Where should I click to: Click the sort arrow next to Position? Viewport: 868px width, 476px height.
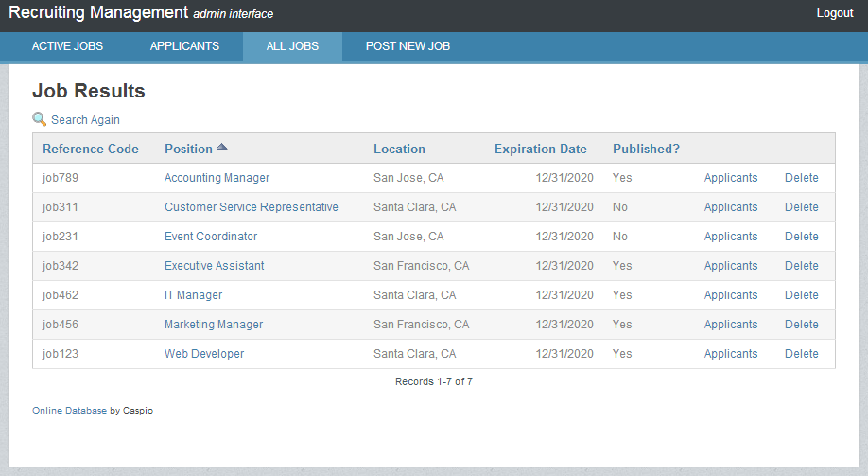pyautogui.click(x=222, y=148)
